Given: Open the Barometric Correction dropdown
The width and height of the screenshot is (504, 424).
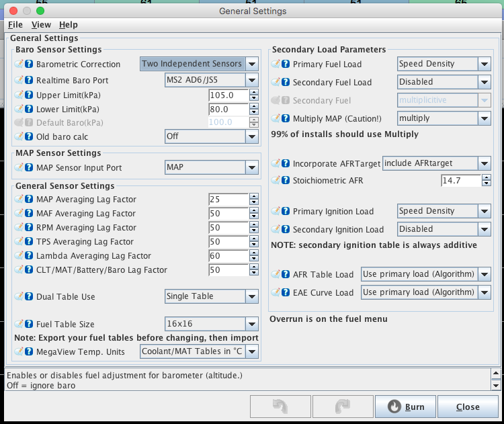Looking at the screenshot, I should tap(251, 65).
